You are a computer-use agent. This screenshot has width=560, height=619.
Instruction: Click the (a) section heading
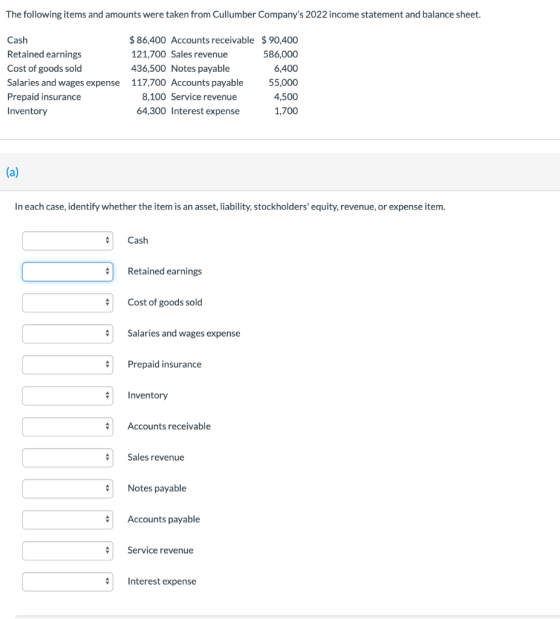point(12,172)
